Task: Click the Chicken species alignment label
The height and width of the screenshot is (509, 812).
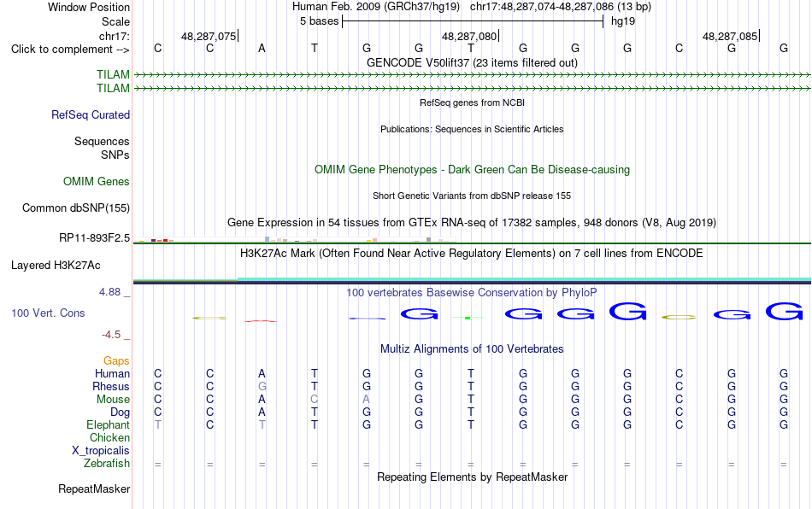Action: [x=109, y=437]
